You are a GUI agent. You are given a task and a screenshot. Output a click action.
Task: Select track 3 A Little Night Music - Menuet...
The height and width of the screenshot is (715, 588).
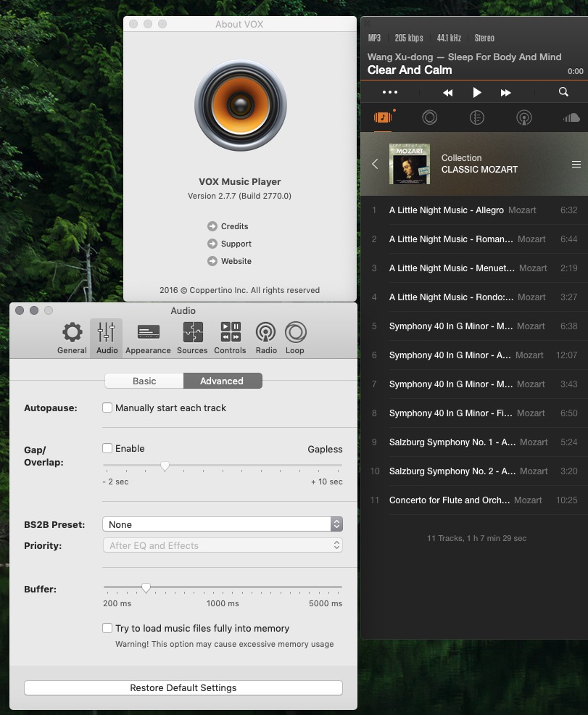(474, 268)
